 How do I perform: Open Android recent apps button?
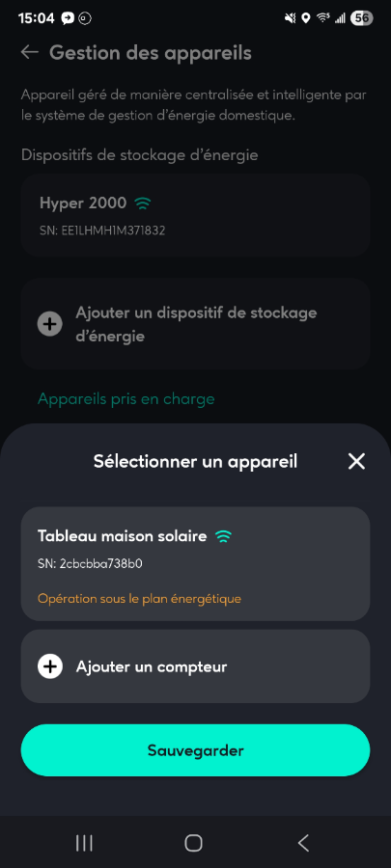84,843
